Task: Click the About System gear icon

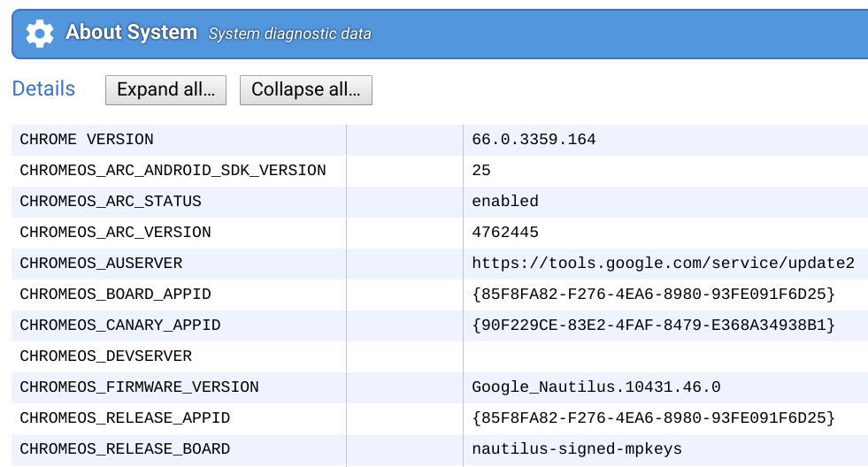Action: [40, 34]
